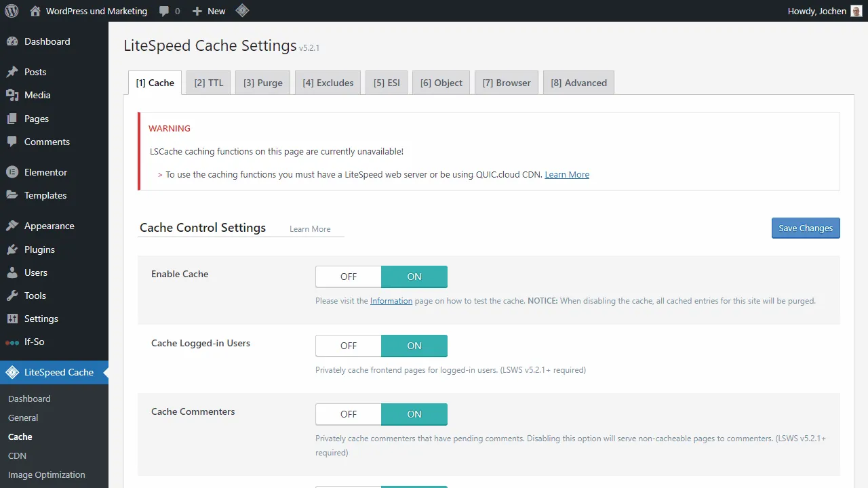Image resolution: width=868 pixels, height=488 pixels.
Task: Open the Plugins menu label
Action: [39, 249]
